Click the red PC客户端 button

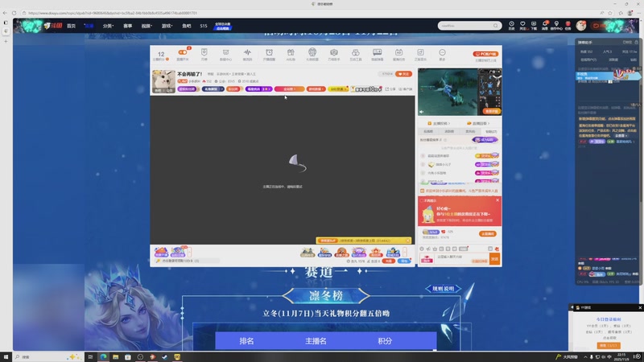485,54
